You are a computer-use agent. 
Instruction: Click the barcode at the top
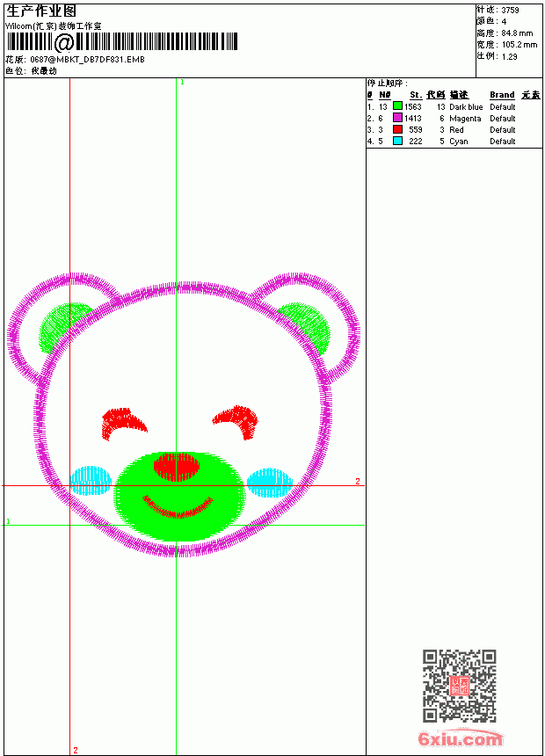tap(121, 42)
